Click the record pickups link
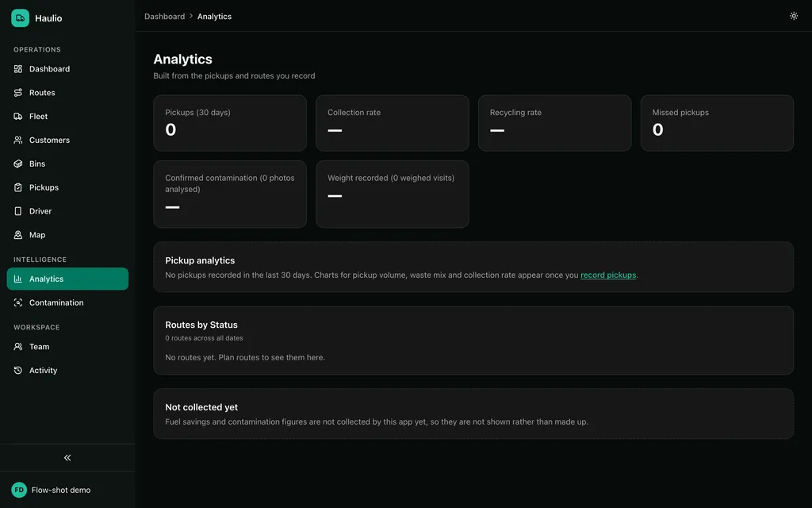This screenshot has height=508, width=812. point(608,275)
